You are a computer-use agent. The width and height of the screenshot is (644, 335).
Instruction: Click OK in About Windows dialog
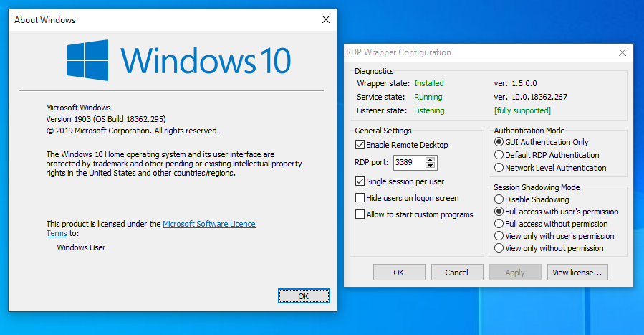[x=304, y=296]
